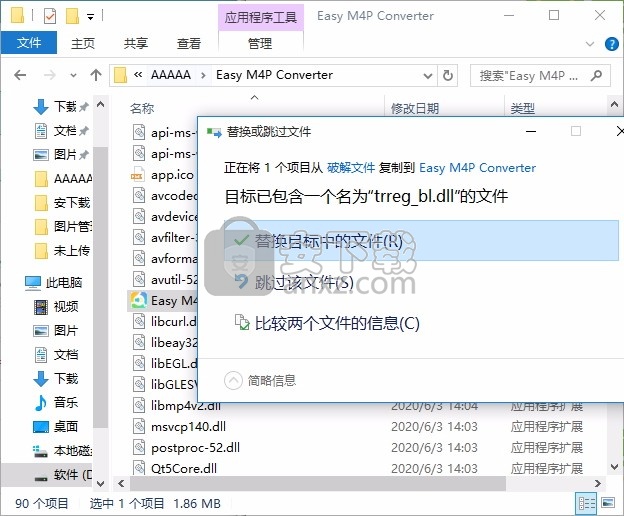
Task: Select the avutil-52 file icon
Action: pos(138,279)
